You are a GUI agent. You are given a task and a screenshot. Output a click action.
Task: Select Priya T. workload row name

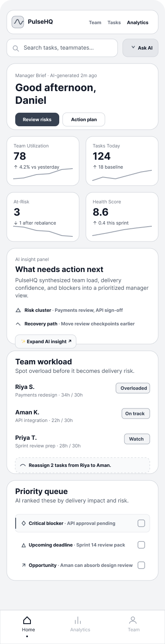click(26, 438)
